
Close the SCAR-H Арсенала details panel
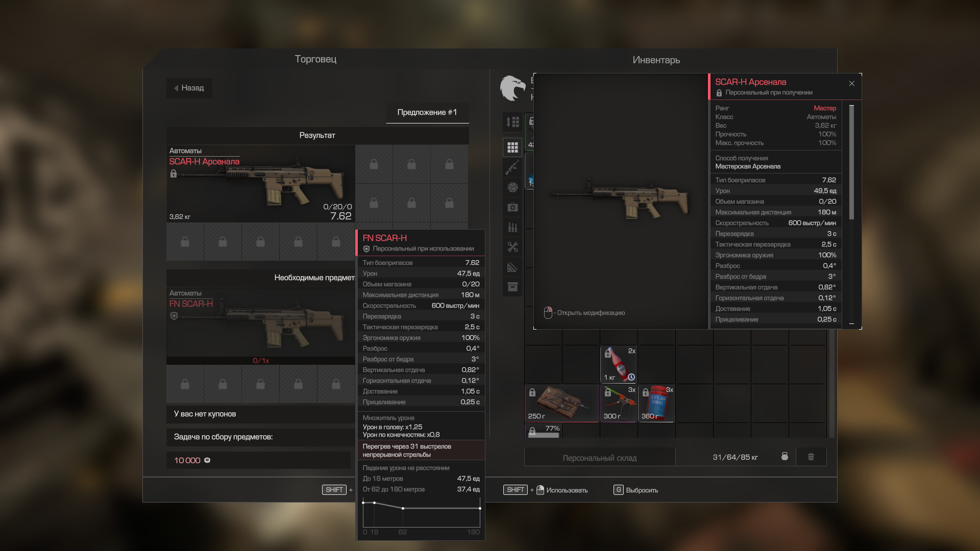click(x=851, y=84)
